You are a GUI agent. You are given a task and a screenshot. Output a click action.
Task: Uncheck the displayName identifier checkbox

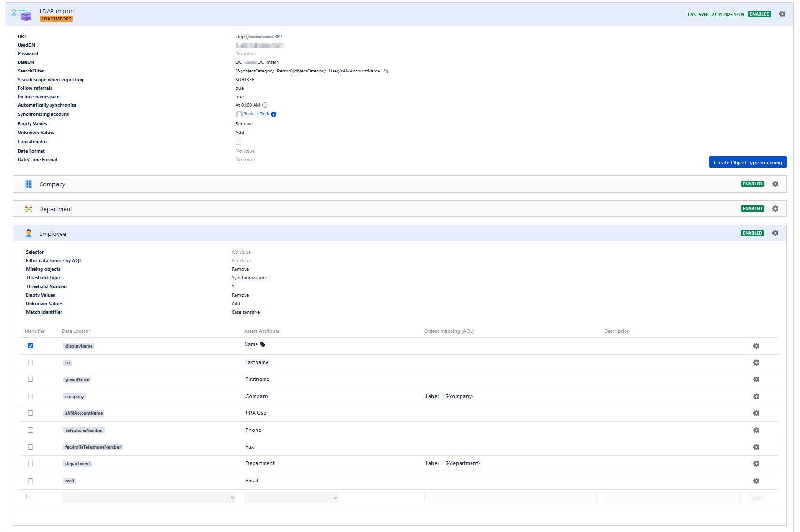tap(31, 346)
